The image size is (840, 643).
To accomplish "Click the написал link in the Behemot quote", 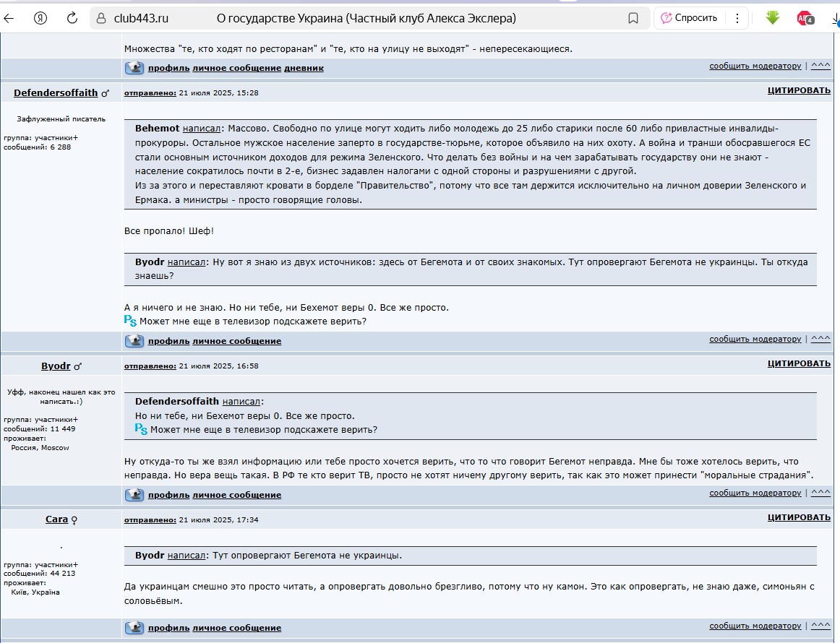I will click(x=194, y=128).
